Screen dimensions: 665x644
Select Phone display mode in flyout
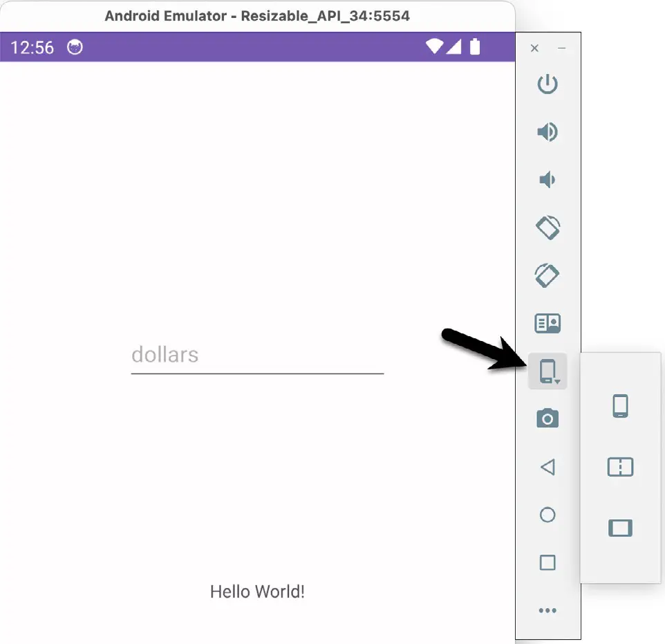coord(620,406)
